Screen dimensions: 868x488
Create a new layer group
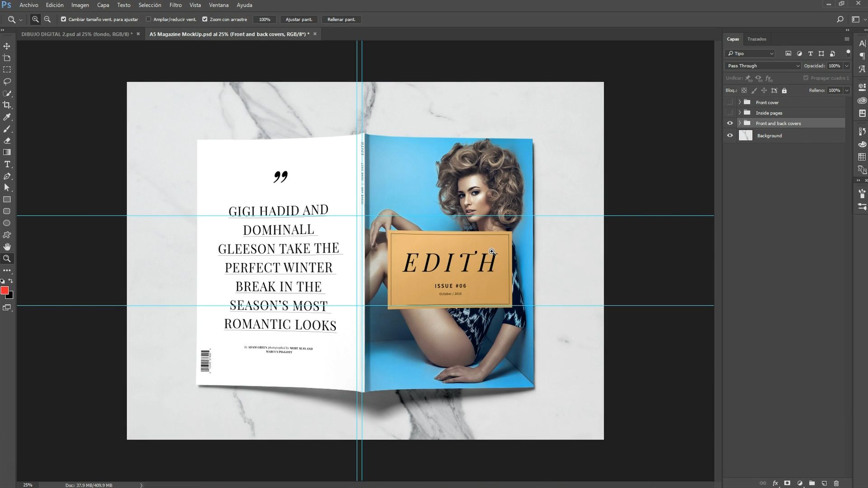point(813,483)
